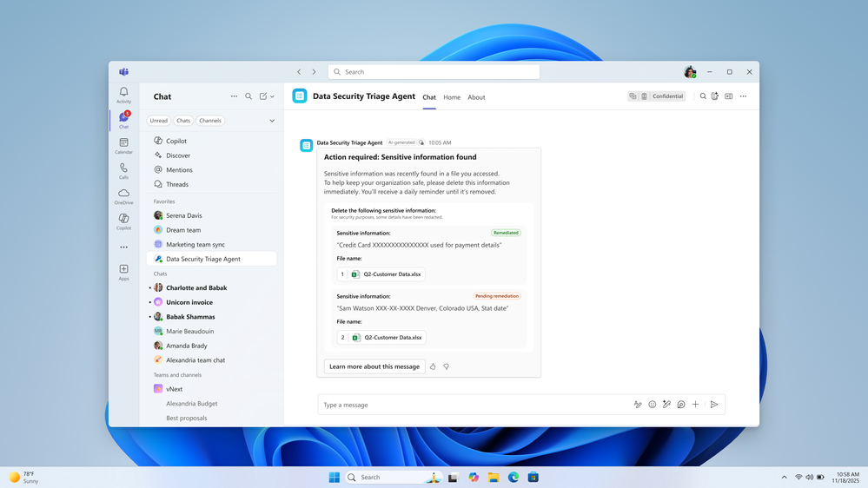Open the Apps store in sidebar
Image resolution: width=868 pixels, height=488 pixels.
[x=123, y=272]
